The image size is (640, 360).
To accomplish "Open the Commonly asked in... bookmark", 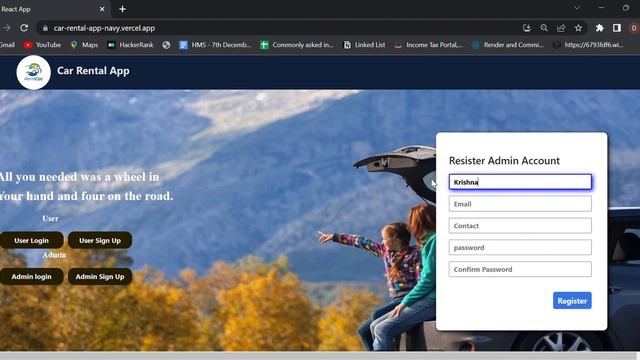I will point(297,45).
